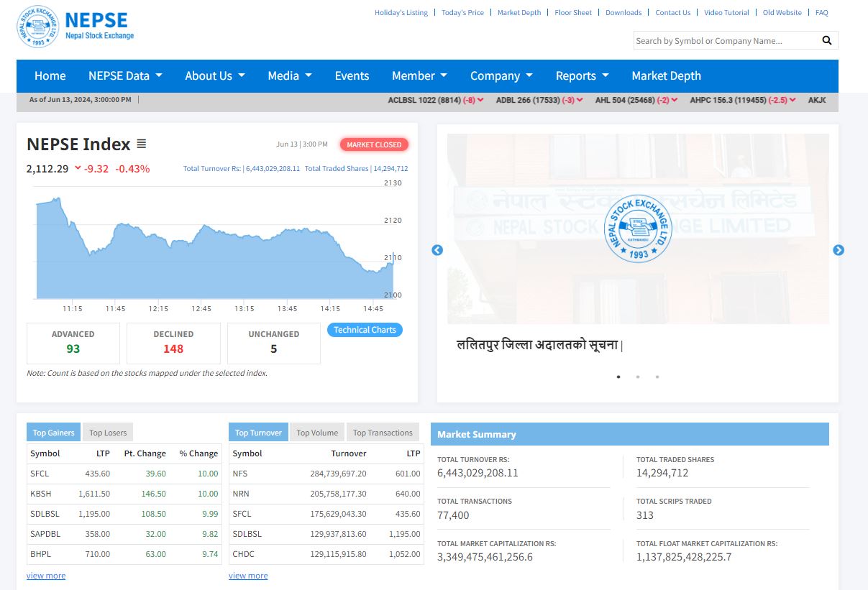Click the % Change column header
868x590 pixels.
click(198, 453)
